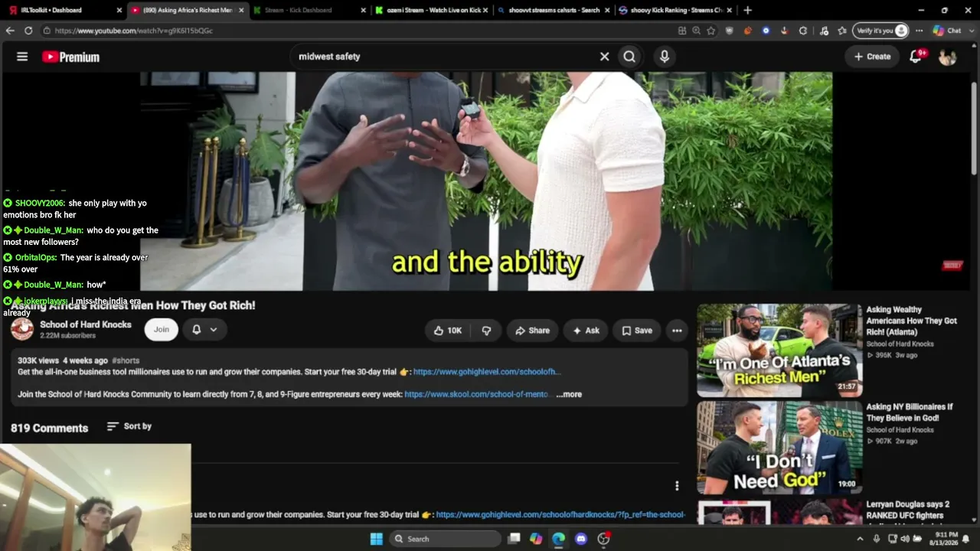Viewport: 980px width, 551px height.
Task: Open the YouTube account avatar menu
Action: pyautogui.click(x=947, y=57)
